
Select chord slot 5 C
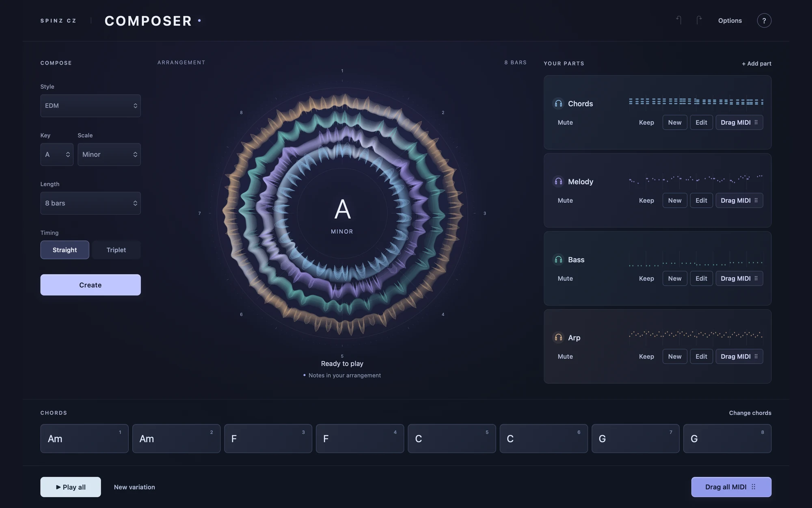[452, 439]
